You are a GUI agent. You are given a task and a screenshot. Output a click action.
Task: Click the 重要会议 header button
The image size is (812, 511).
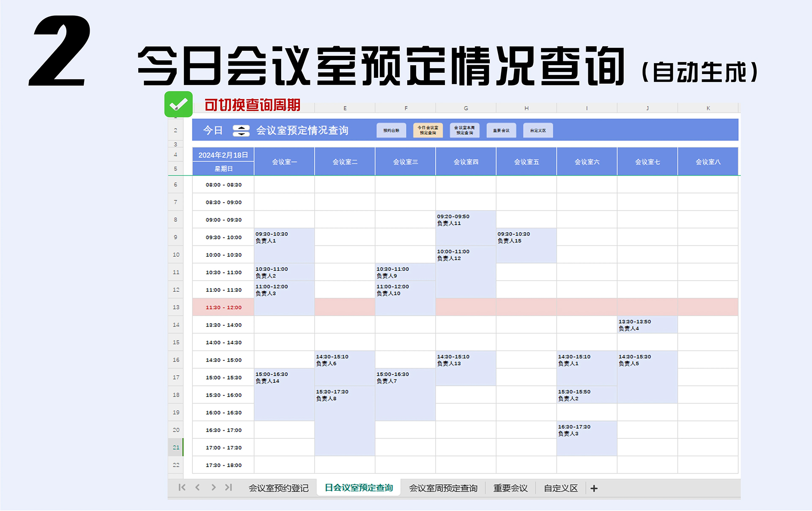(501, 131)
